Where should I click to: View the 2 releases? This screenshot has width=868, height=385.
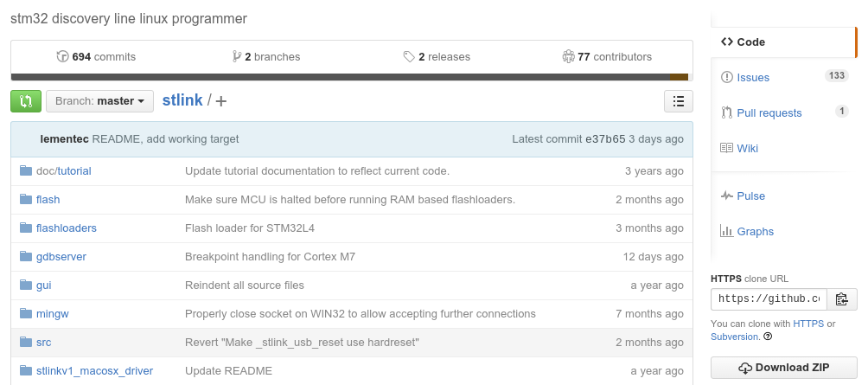coord(437,56)
